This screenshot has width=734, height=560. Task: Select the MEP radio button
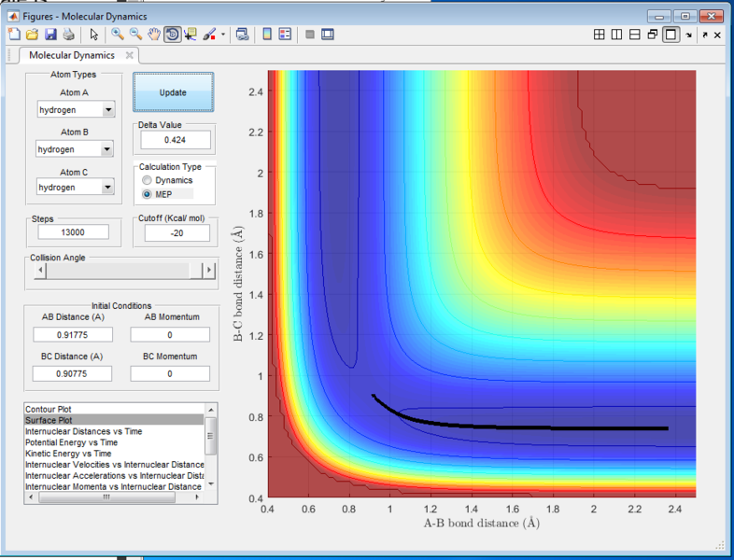pyautogui.click(x=147, y=194)
